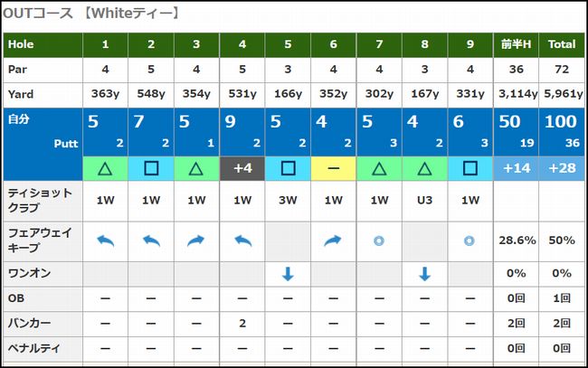Click the down arrow in hole 8's ワンオン row
Image resolution: width=588 pixels, height=368 pixels.
[x=424, y=273]
